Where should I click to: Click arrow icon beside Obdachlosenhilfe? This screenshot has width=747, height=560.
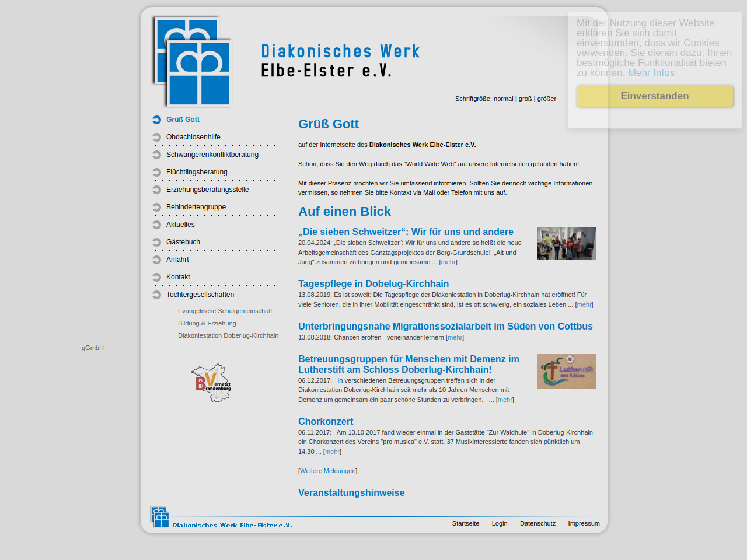156,138
